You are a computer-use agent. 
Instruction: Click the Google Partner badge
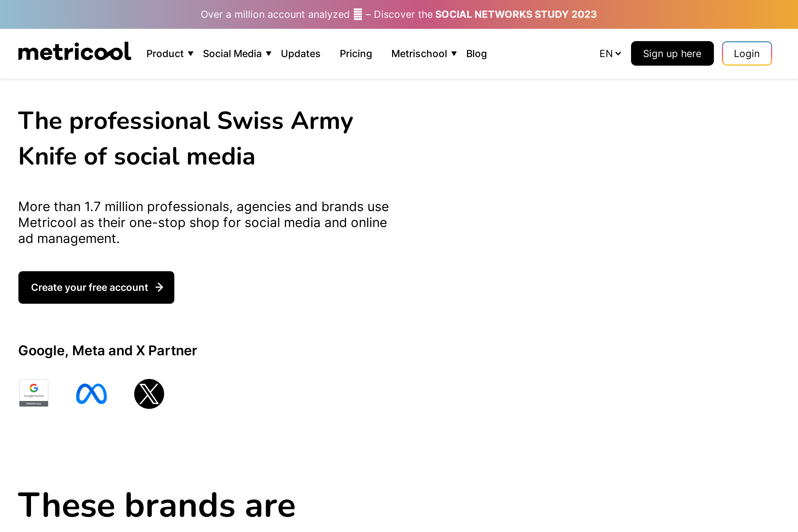click(x=33, y=393)
